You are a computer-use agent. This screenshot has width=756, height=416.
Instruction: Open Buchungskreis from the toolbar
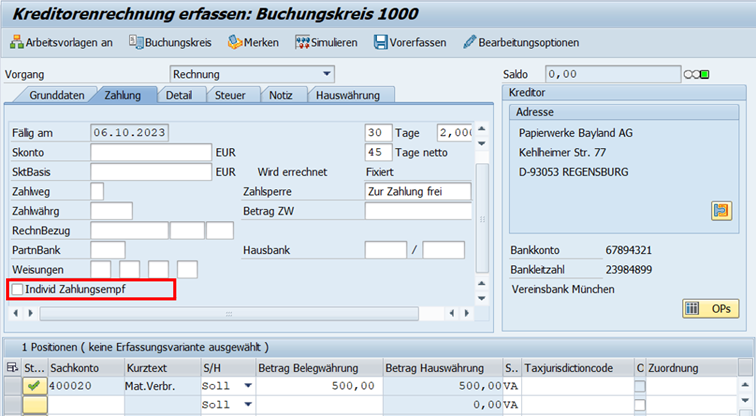[x=137, y=43]
